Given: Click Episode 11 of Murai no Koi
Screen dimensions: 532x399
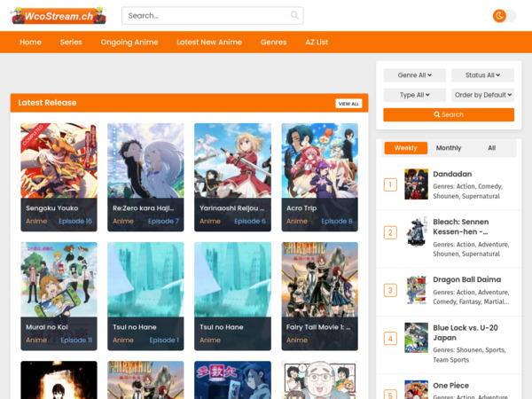Looking at the screenshot, I should (x=76, y=340).
